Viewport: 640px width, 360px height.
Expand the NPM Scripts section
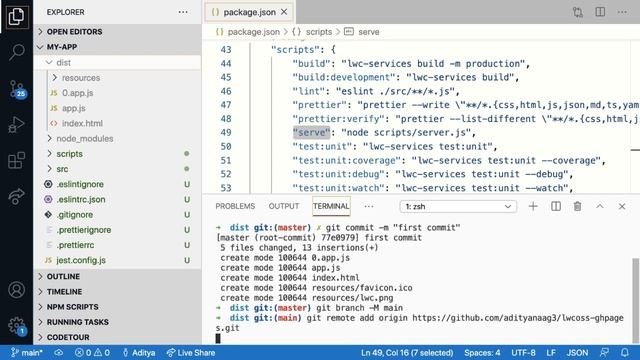pos(117,307)
